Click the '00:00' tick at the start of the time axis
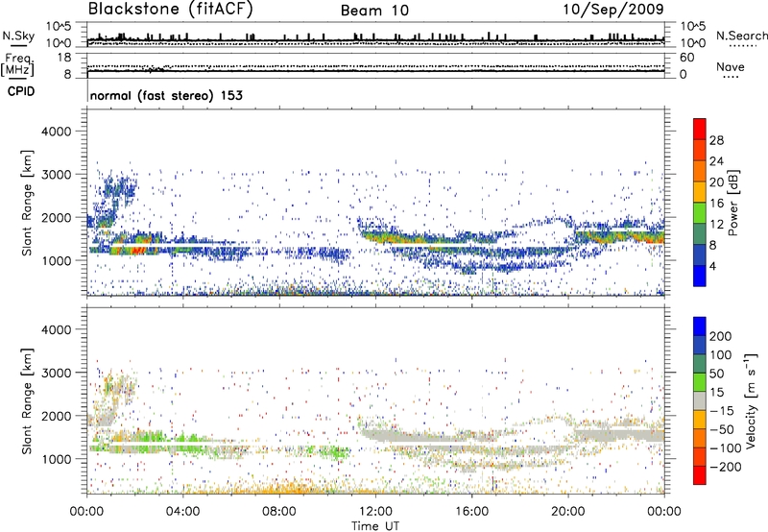Viewport: 768px width, 532px height. pos(86,512)
